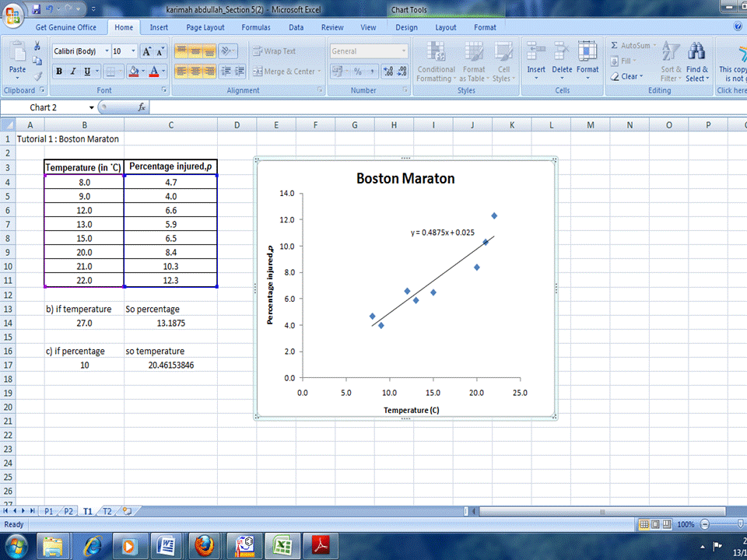This screenshot has height=560, width=747.
Task: Click inside the formula bar input
Action: [448, 107]
